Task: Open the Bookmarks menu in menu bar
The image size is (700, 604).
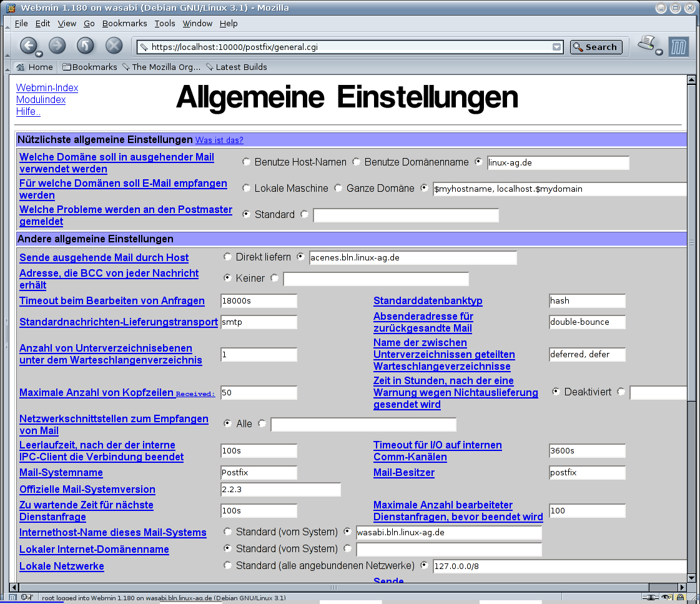Action: coord(124,24)
